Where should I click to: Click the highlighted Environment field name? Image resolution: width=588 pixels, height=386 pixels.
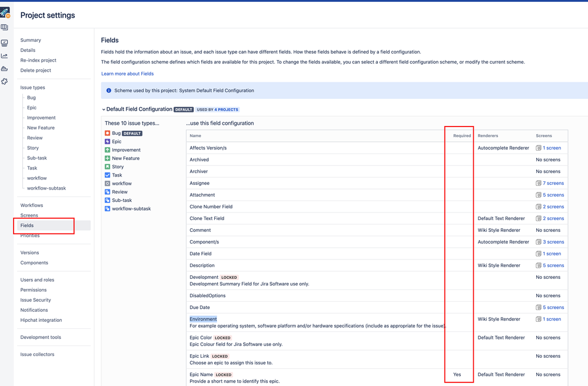203,320
